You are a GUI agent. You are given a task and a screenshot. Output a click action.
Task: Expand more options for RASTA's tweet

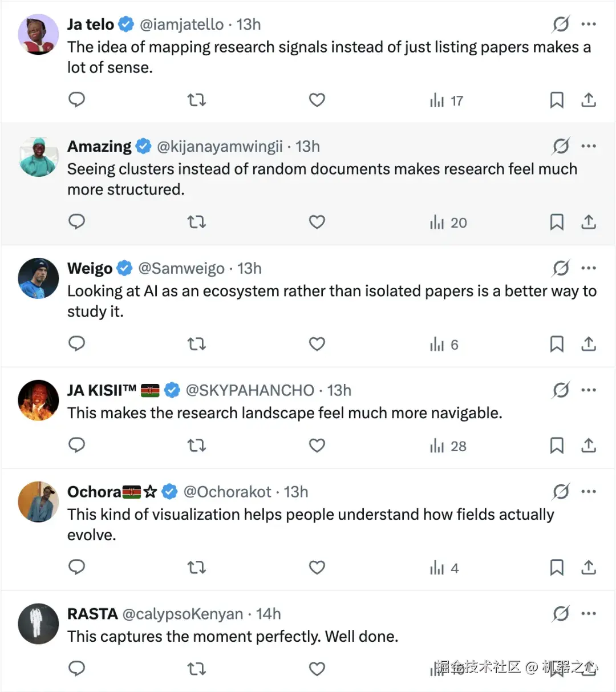(588, 614)
